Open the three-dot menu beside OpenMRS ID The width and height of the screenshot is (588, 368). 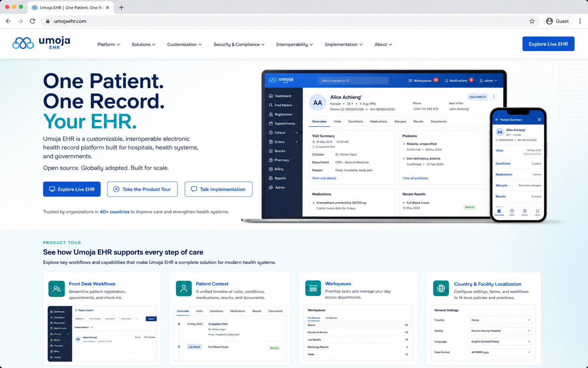pos(494,97)
